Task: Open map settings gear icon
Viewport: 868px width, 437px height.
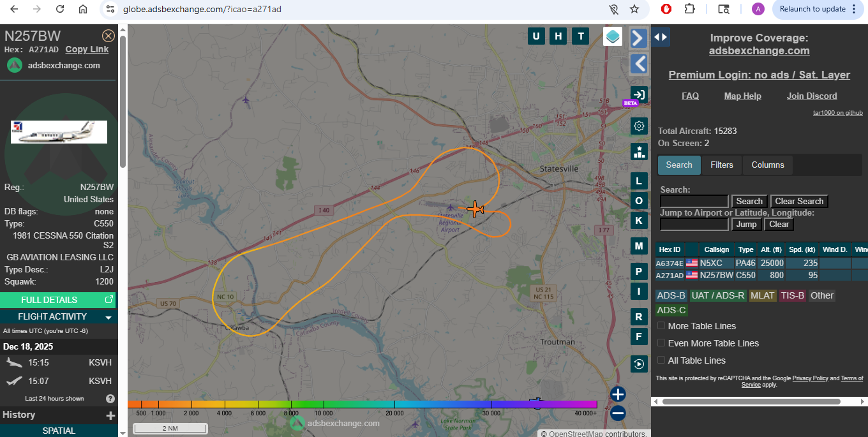Action: coord(639,126)
